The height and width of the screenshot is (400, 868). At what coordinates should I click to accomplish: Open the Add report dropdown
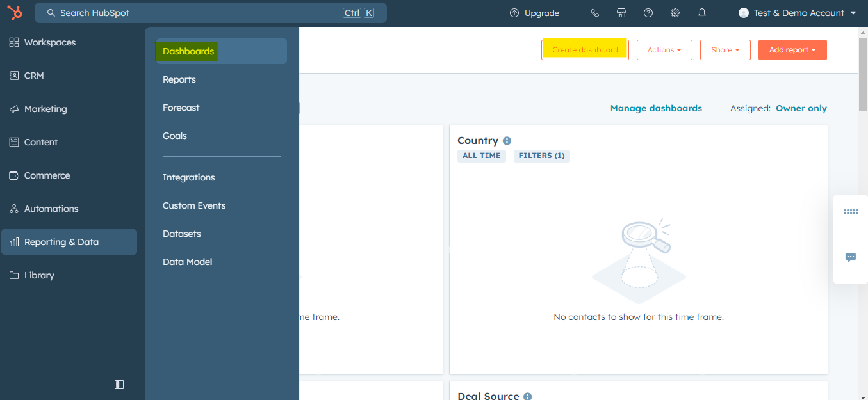tap(792, 49)
